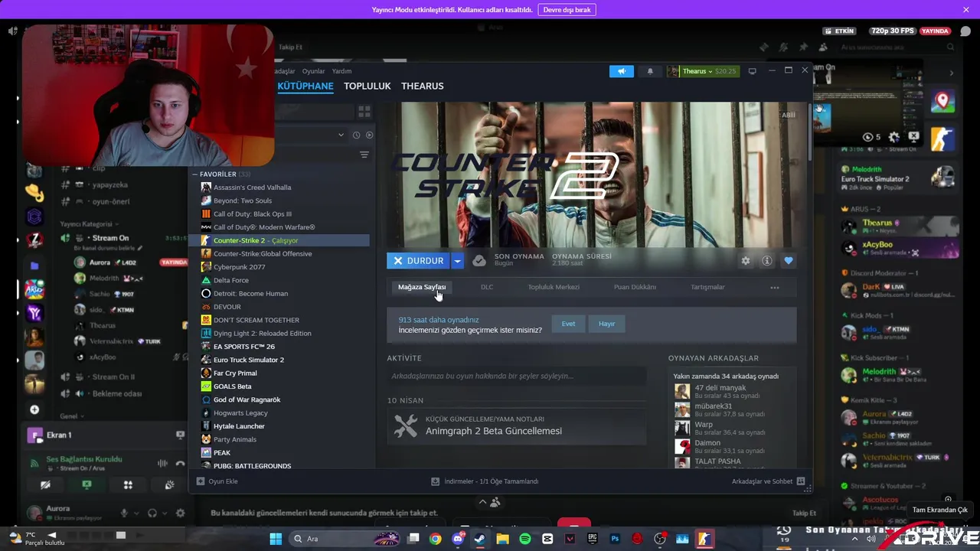
Task: Open Tartışmalar tab
Action: [x=707, y=287]
